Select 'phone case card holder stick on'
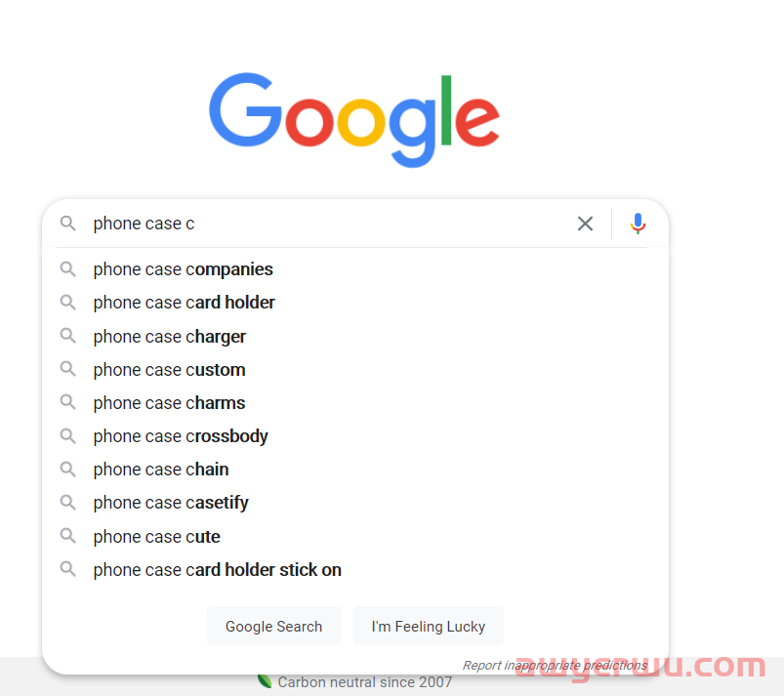Viewport: 784px width, 696px height. (355, 569)
